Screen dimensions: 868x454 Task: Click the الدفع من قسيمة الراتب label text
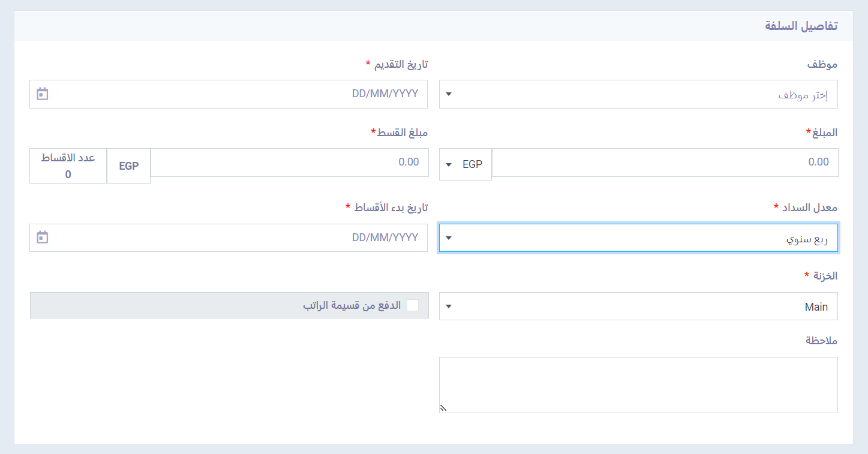(x=352, y=305)
